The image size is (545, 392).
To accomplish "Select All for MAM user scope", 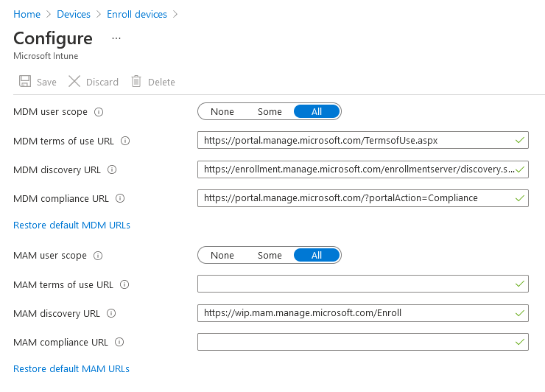I will (317, 256).
